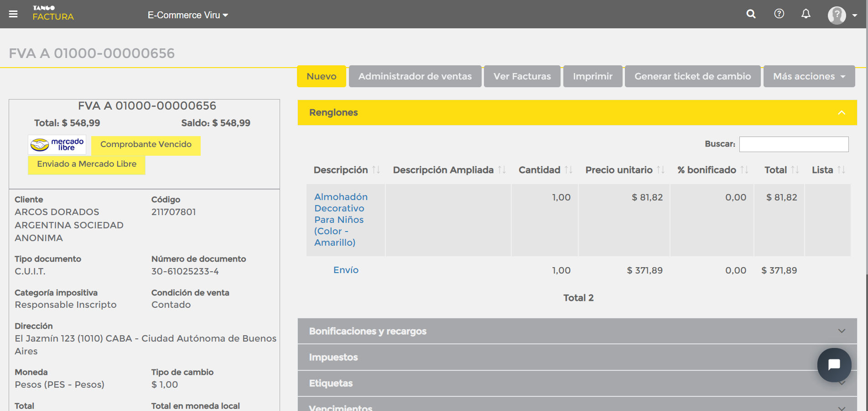Focus the Buscar search field
This screenshot has width=868, height=411.
(794, 144)
